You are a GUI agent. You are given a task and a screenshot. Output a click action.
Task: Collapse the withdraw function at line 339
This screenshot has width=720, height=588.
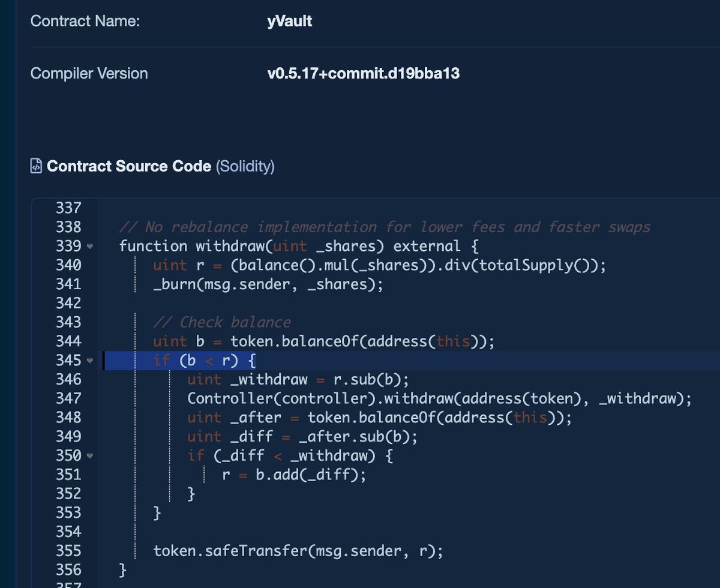pyautogui.click(x=90, y=246)
